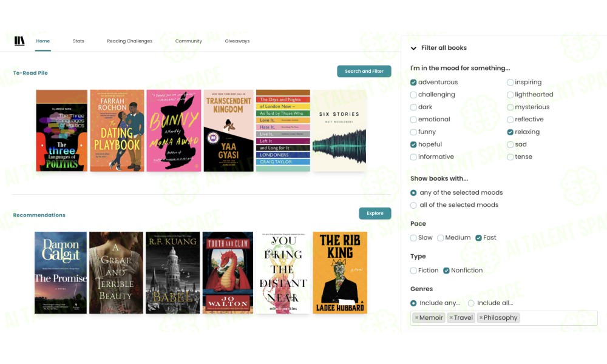Go to Reading Challenges tab
This screenshot has height=364, width=607.
[x=130, y=41]
